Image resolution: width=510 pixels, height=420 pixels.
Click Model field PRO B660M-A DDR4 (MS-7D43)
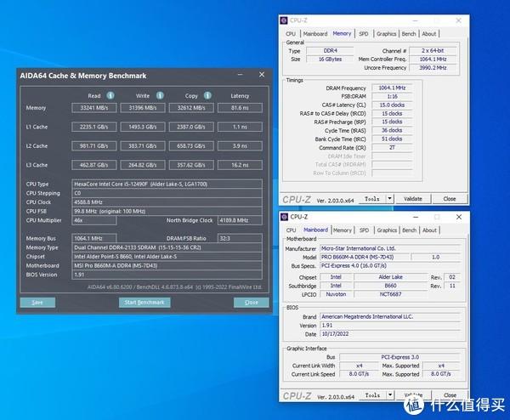(365, 257)
